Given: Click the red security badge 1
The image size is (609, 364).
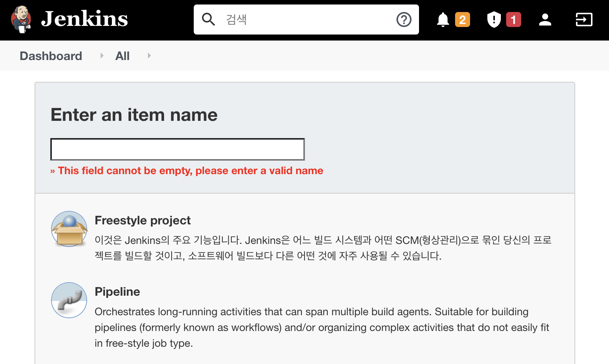Looking at the screenshot, I should click(514, 20).
